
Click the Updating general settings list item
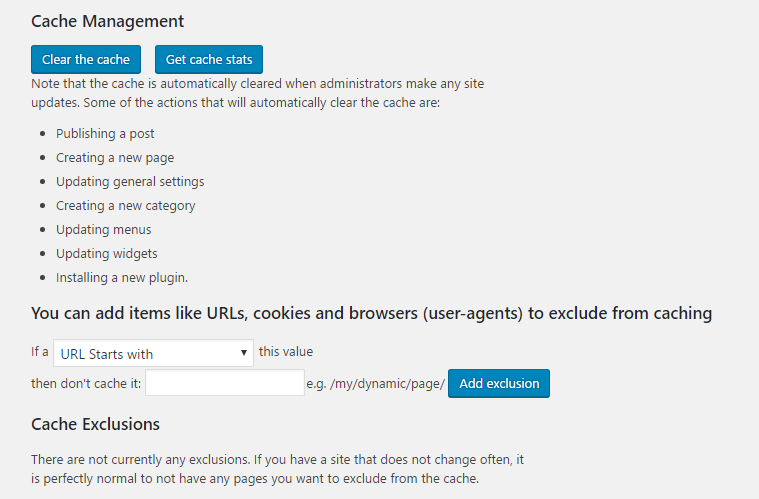(x=130, y=181)
